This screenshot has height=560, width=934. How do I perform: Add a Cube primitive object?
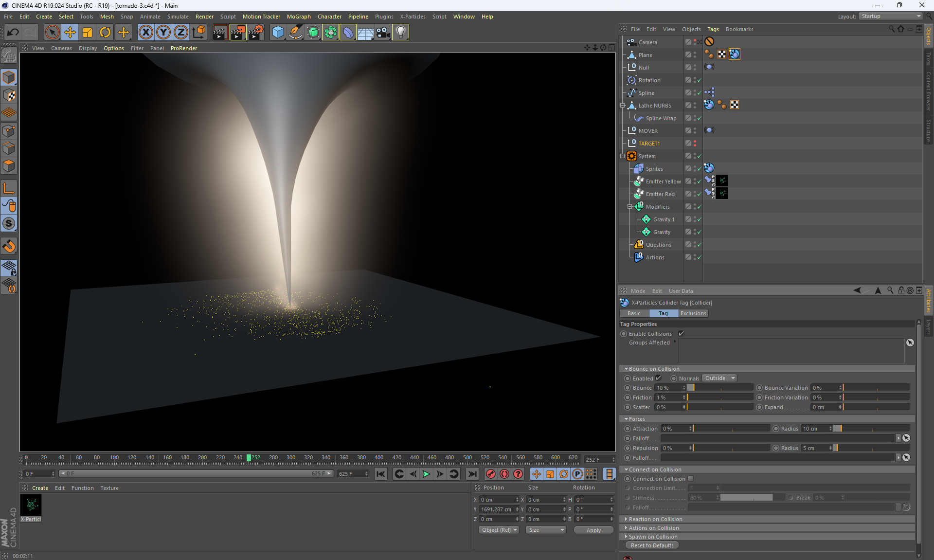tap(278, 33)
